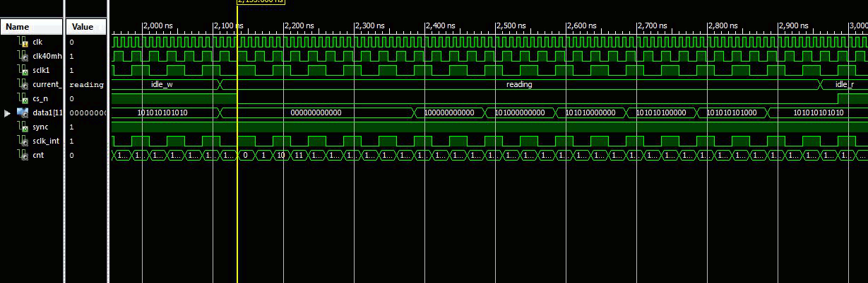Click the cnt signal icon

pos(23,156)
